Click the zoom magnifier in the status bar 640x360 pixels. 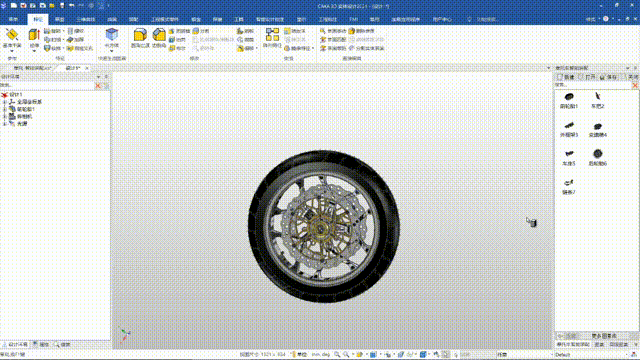click(337, 355)
